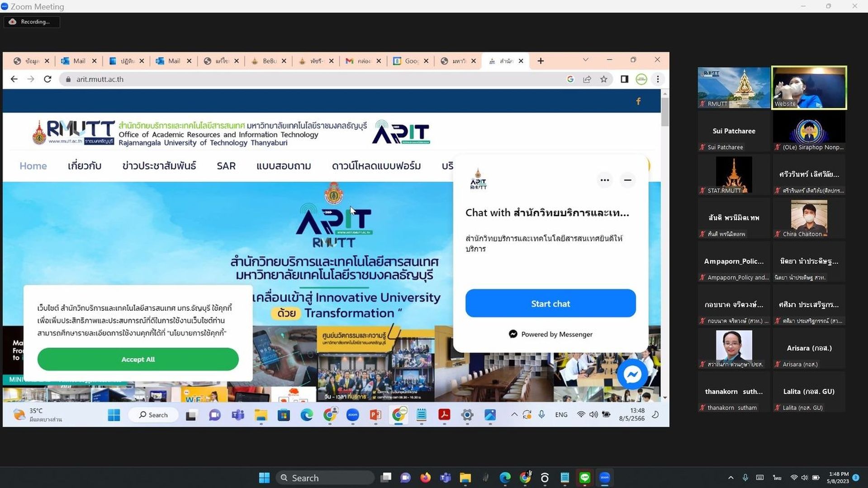Click the Accept All cookies button
The width and height of the screenshot is (868, 488).
click(x=138, y=360)
